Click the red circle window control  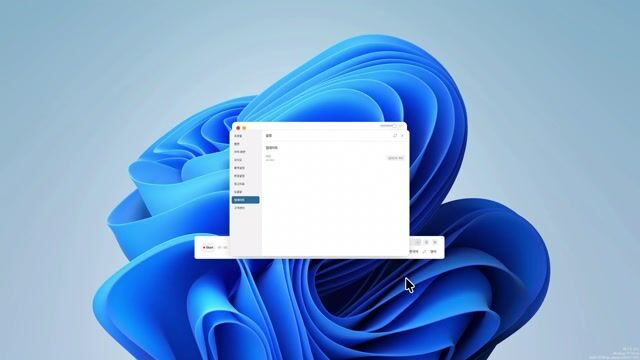(x=238, y=128)
